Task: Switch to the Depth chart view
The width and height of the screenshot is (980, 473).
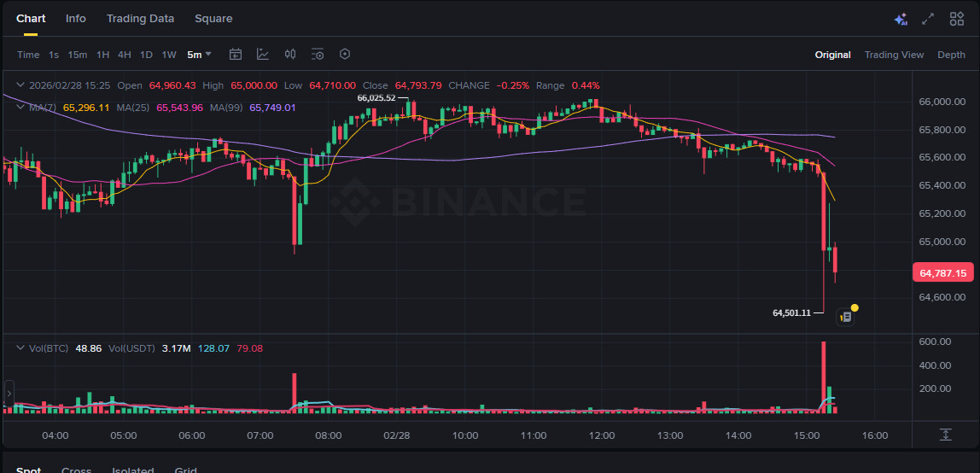Action: click(951, 55)
